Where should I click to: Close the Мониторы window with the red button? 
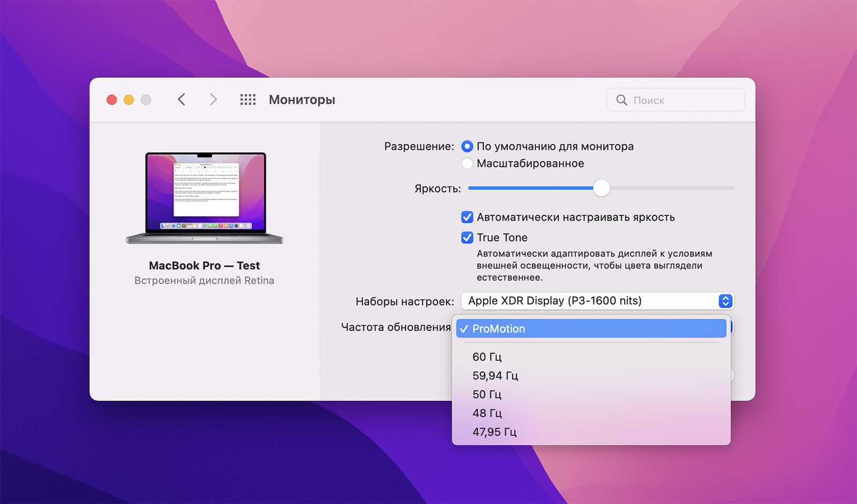[x=112, y=100]
